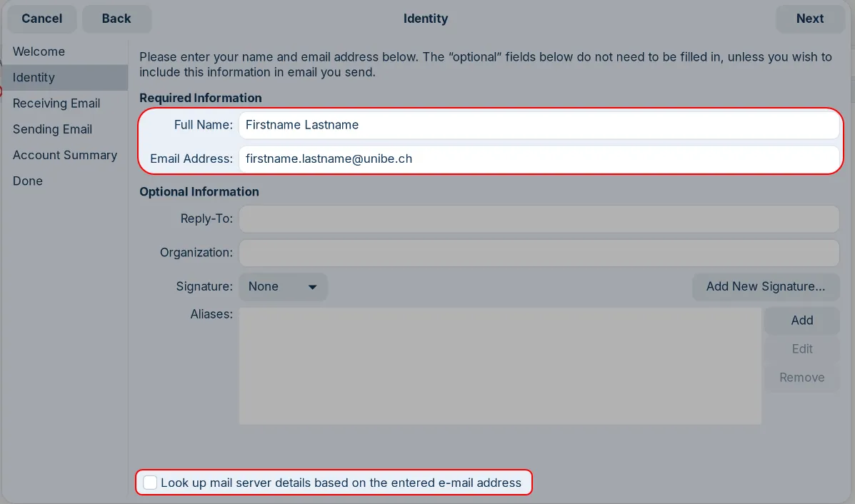Viewport: 855px width, 504px height.
Task: Click the Full Name input field
Action: pyautogui.click(x=539, y=125)
